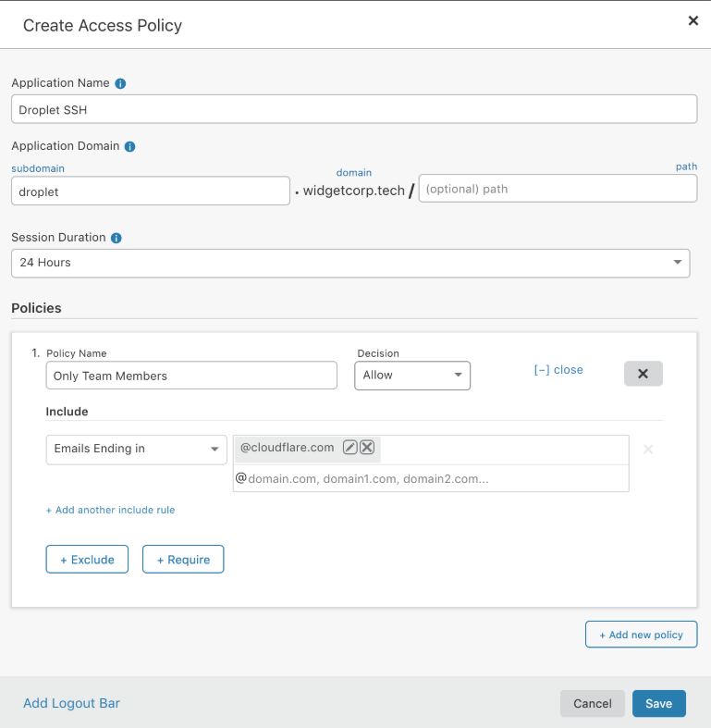Open the Decision Allow dropdown

tap(412, 375)
